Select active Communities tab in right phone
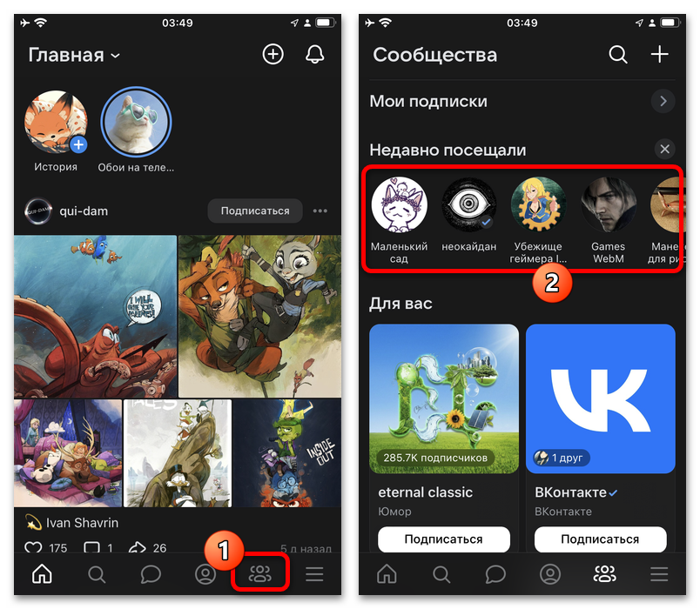 pos(604,574)
